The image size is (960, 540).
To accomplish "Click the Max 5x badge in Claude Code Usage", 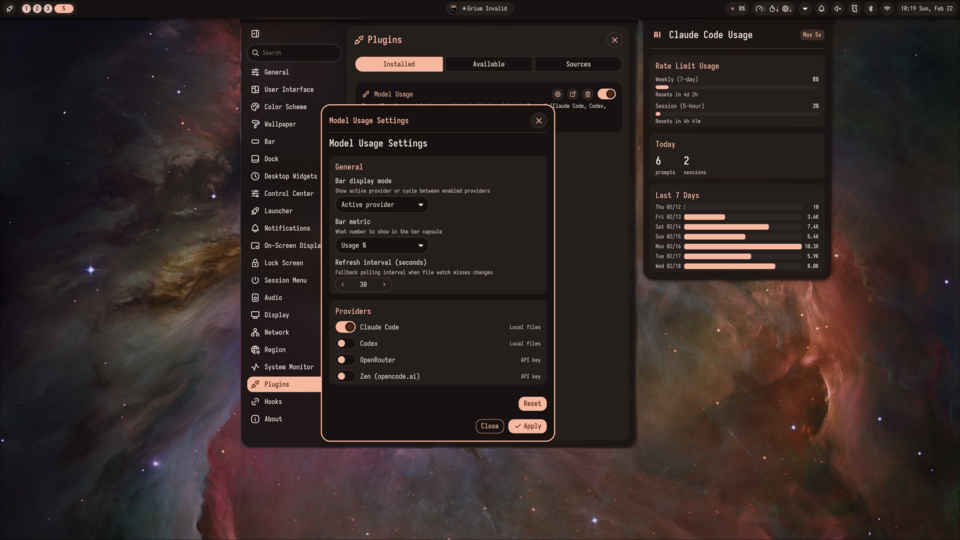I will pyautogui.click(x=812, y=35).
